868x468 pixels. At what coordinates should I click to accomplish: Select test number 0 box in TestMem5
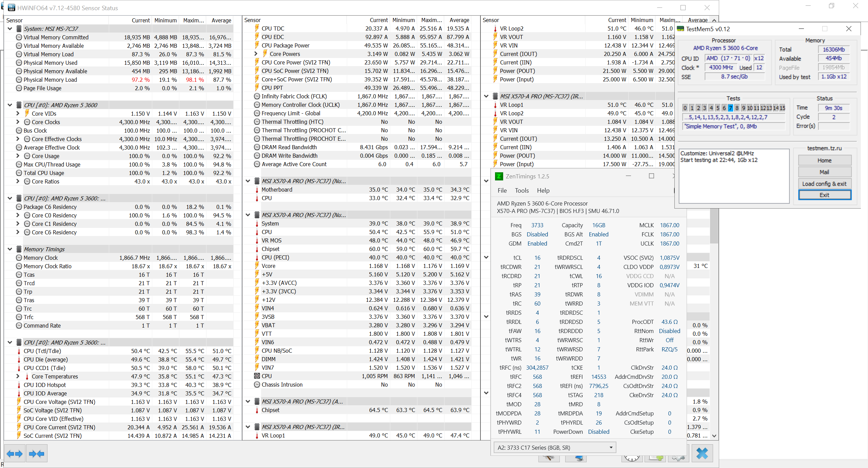[x=685, y=108]
